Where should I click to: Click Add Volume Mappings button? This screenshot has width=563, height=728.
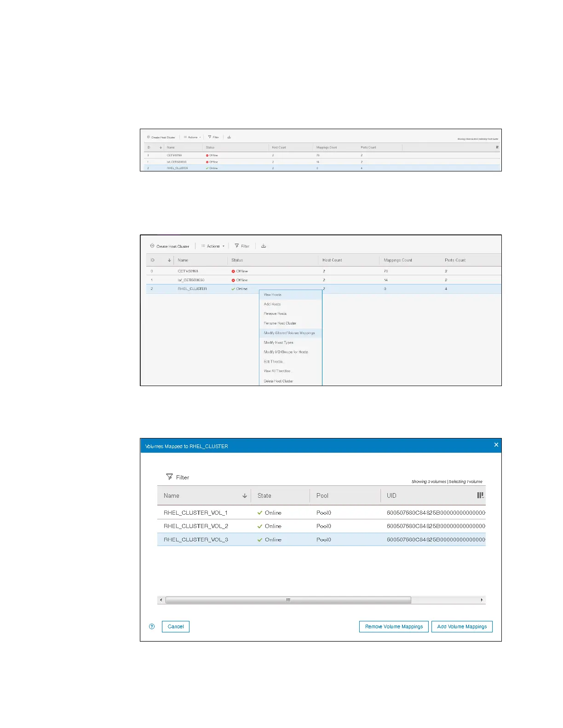coord(462,626)
